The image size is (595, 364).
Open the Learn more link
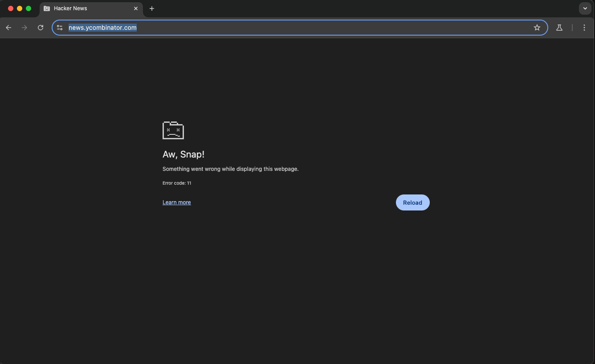(176, 202)
